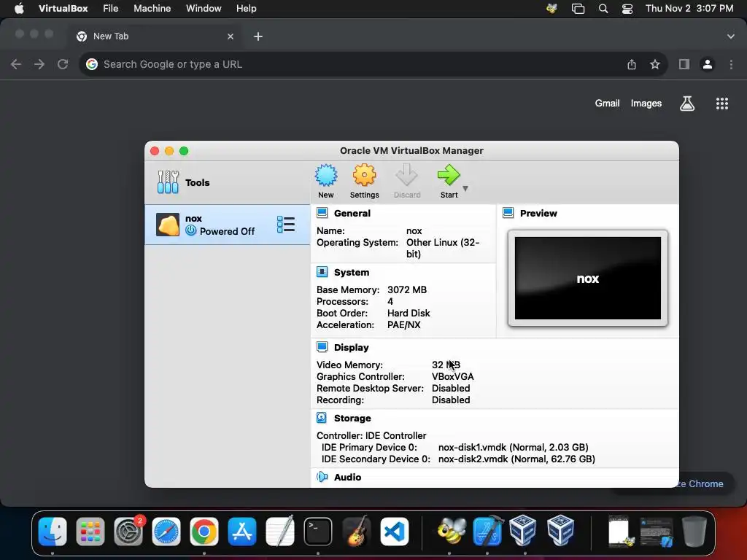747x560 pixels.
Task: Click the Audio section speaker icon
Action: tap(322, 477)
